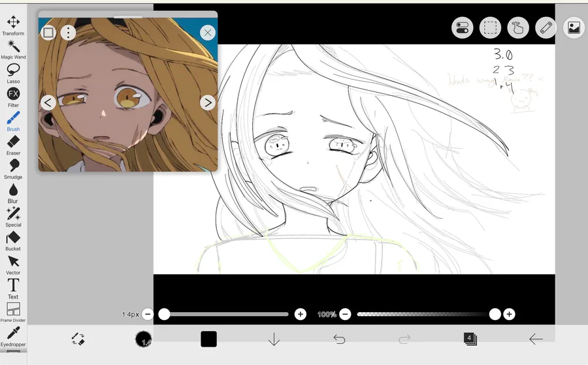Show next reference image
This screenshot has width=588, height=365.
208,103
